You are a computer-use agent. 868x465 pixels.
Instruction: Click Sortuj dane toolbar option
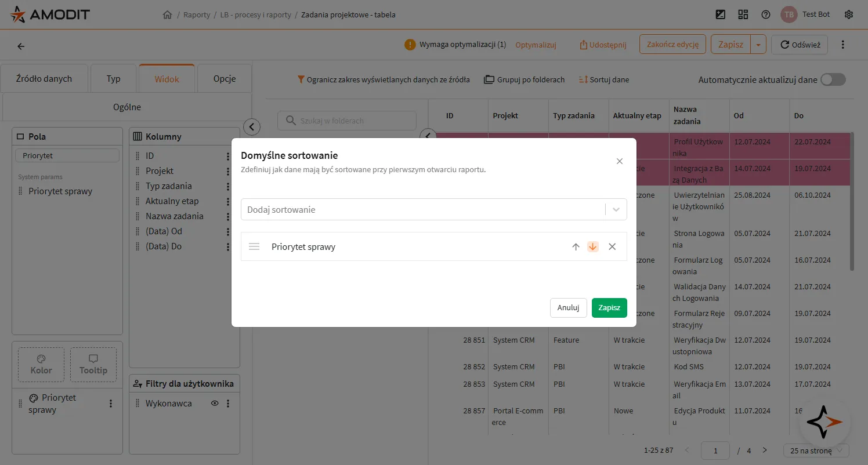(604, 79)
